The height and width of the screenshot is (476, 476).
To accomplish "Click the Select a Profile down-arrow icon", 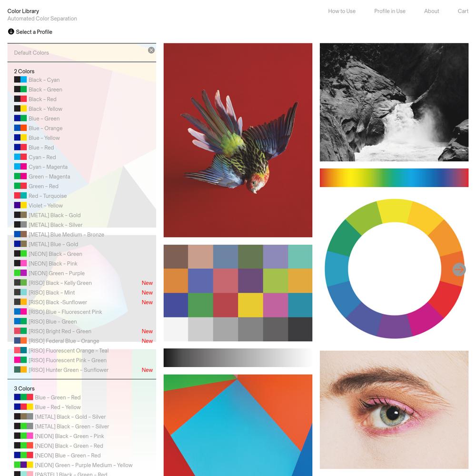I will [x=11, y=31].
